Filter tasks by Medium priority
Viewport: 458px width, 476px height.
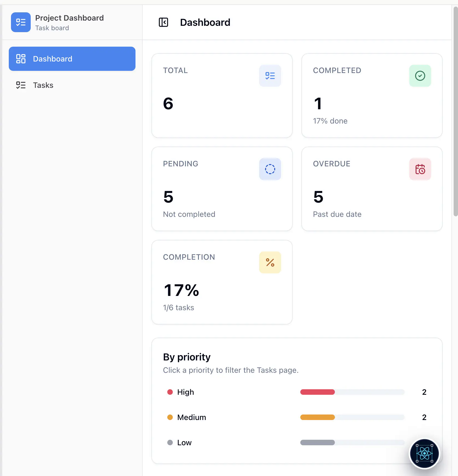pyautogui.click(x=297, y=417)
